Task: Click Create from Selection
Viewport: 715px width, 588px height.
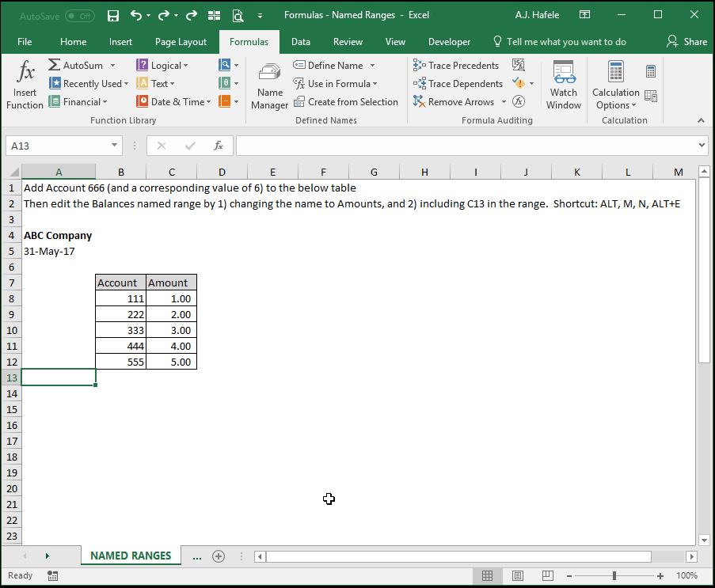Action: (346, 101)
